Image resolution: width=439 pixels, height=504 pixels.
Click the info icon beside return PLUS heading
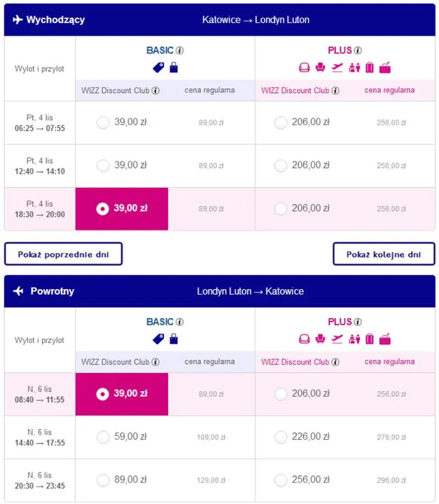tap(358, 322)
